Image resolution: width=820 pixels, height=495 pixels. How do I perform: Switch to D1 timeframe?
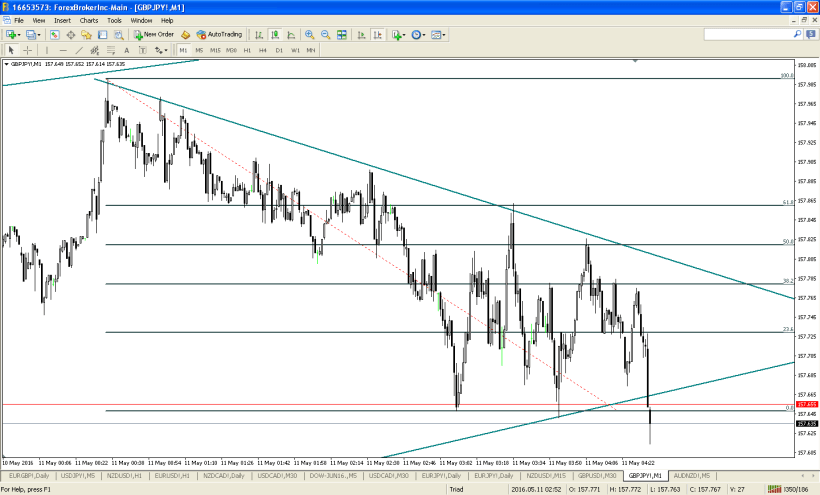click(x=279, y=50)
